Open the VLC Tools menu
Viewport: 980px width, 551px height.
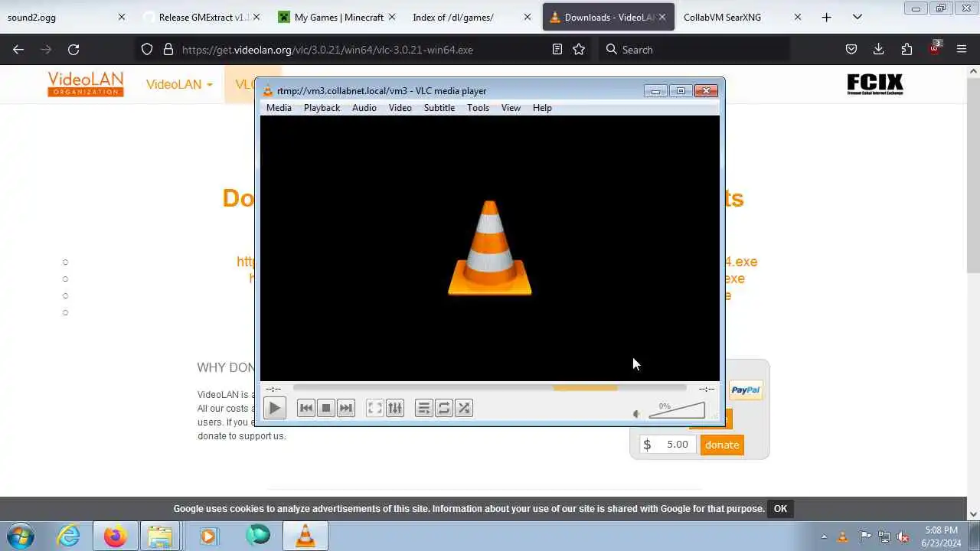(x=478, y=108)
